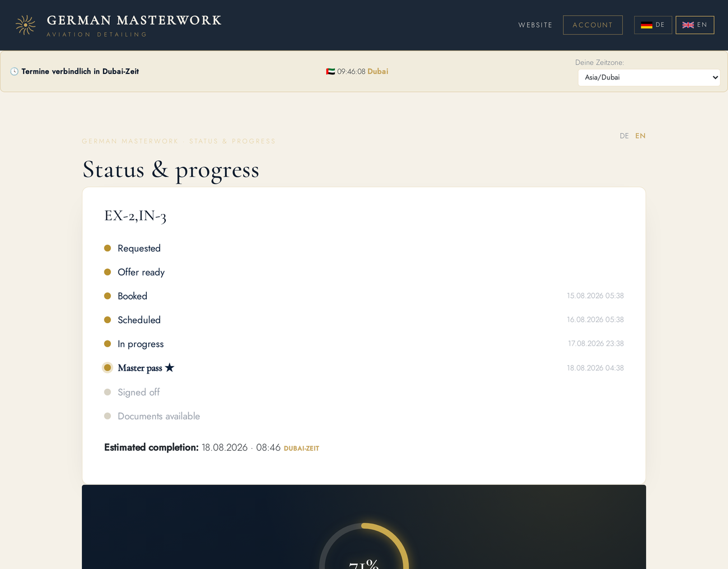Viewport: 728px width, 569px height.
Task: Click the highlighted dot next to Master pass
Action: pos(108,368)
